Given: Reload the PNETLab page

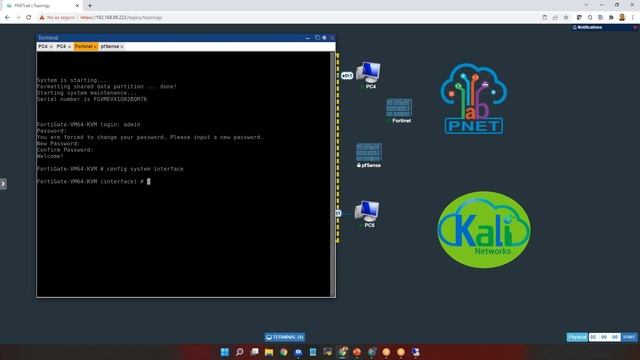Looking at the screenshot, I should 29,18.
